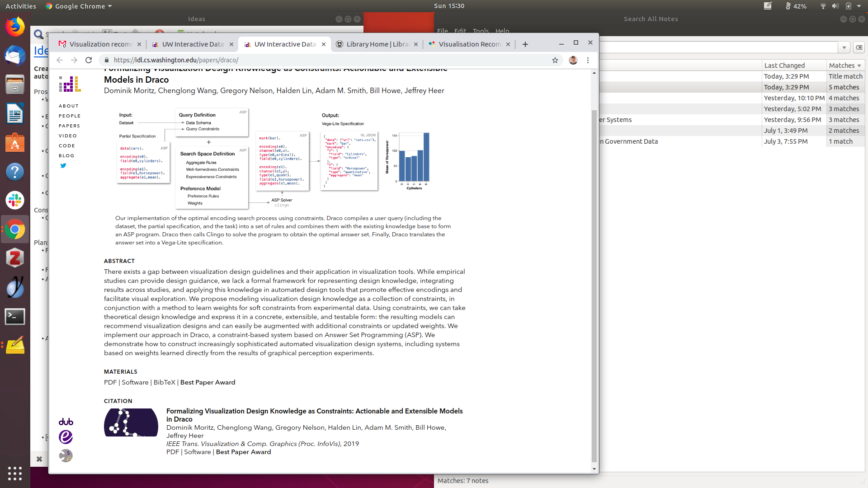Viewport: 868px width, 488px height.
Task: Expand search field dropdown arrow in notes
Action: [x=844, y=47]
